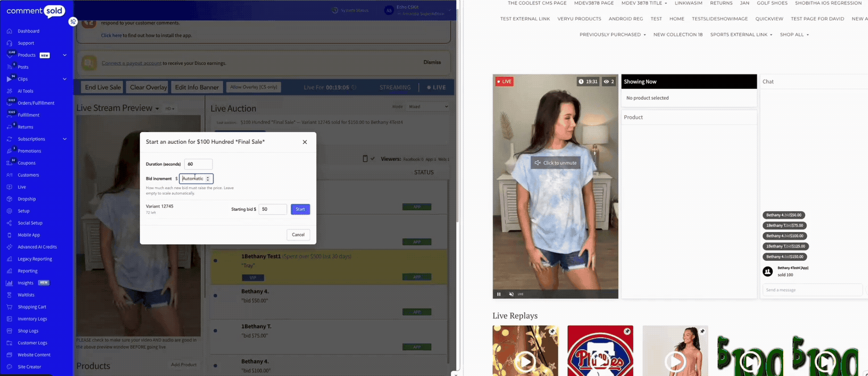The height and width of the screenshot is (376, 868).
Task: Start the auction with Start button
Action: tap(300, 209)
